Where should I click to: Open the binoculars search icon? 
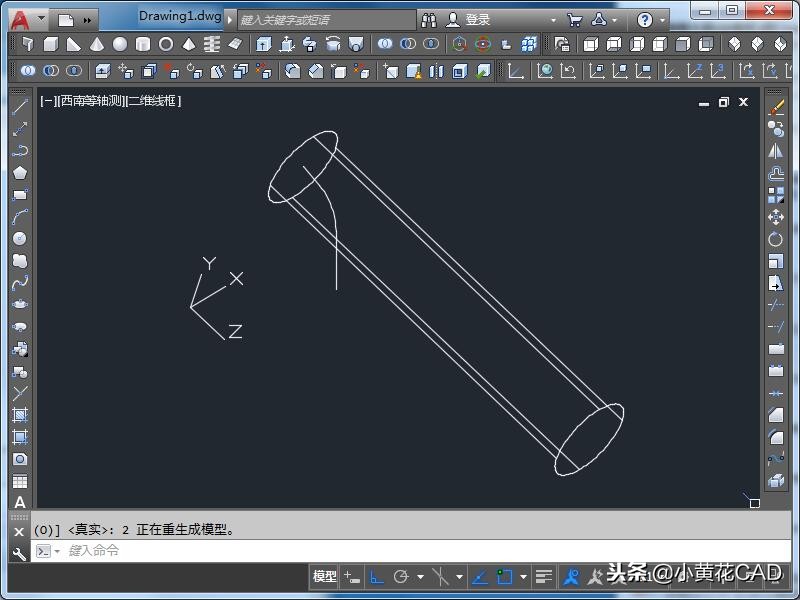point(429,20)
